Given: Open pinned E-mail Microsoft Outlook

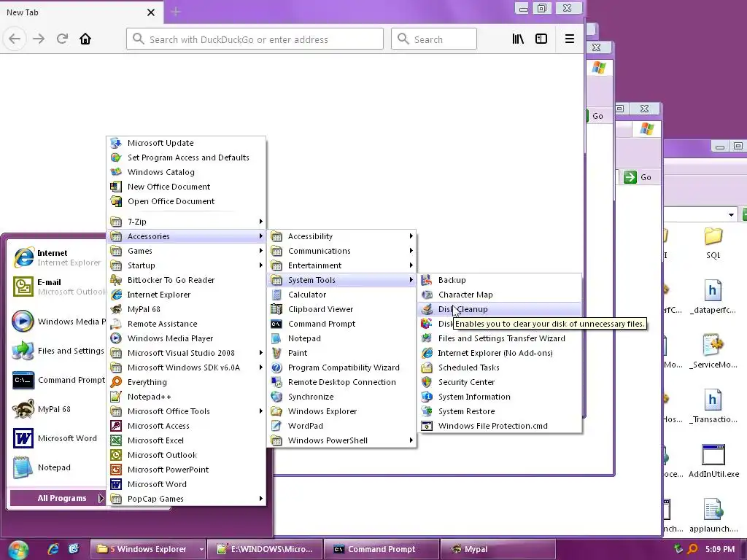Looking at the screenshot, I should click(57, 287).
